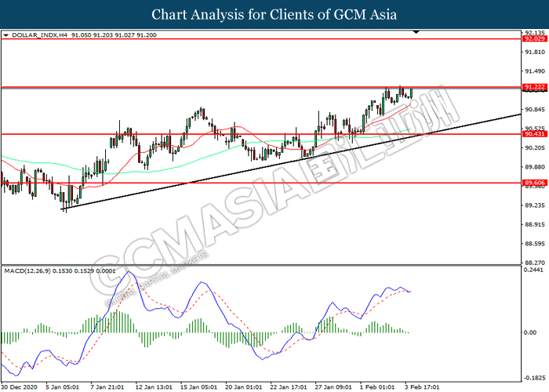Click the Chart Analysis title banner
The height and width of the screenshot is (392, 549).
pyautogui.click(x=274, y=15)
